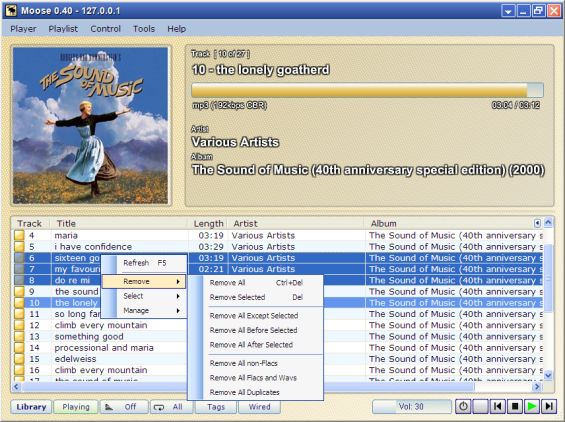Click the yellow icon of track 12
565x422 pixels.
(19, 325)
